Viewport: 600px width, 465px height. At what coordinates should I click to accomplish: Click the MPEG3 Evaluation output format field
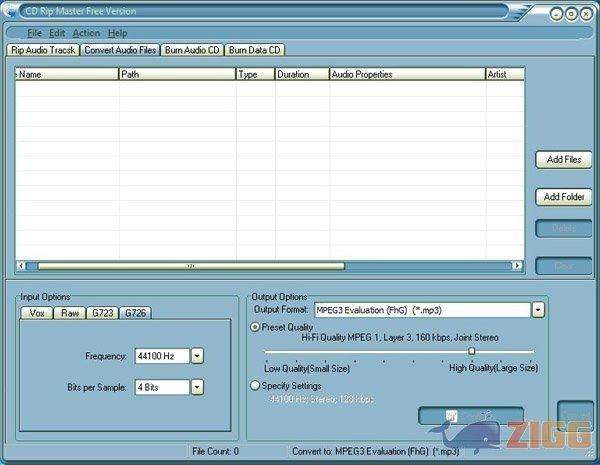(422, 310)
